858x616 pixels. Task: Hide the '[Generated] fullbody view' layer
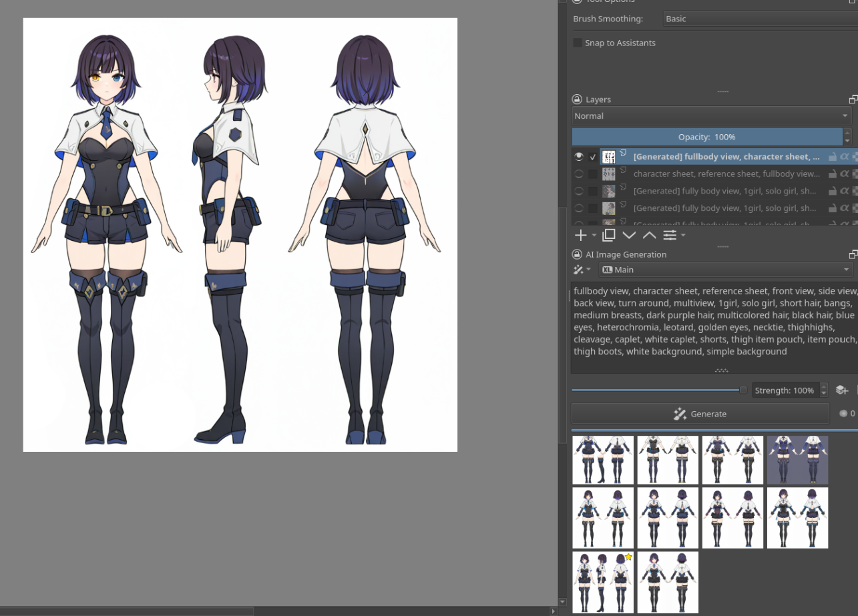(x=579, y=157)
